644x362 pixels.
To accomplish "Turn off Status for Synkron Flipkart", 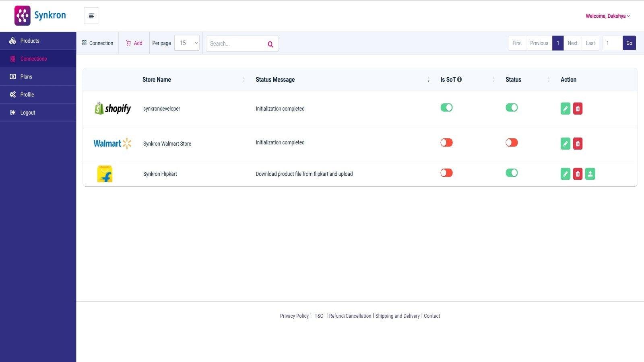I will click(512, 173).
